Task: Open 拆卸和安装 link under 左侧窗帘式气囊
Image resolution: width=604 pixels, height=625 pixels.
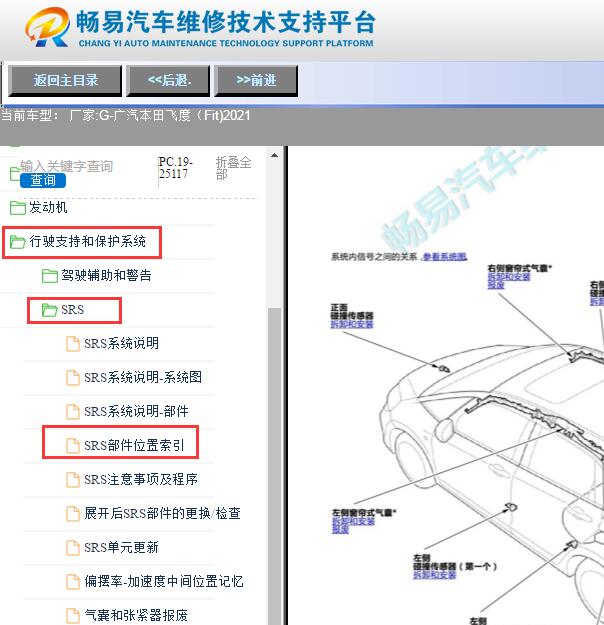Action: (353, 521)
